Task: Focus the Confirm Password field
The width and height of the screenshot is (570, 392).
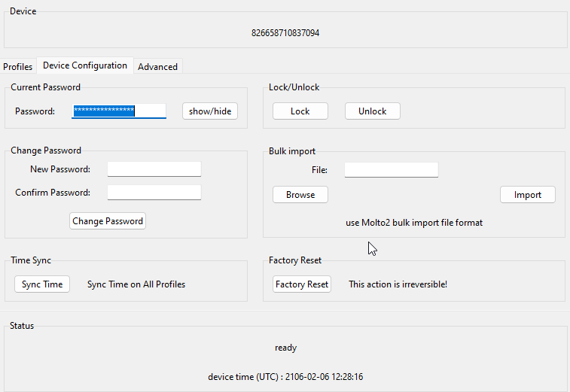Action: [x=154, y=193]
